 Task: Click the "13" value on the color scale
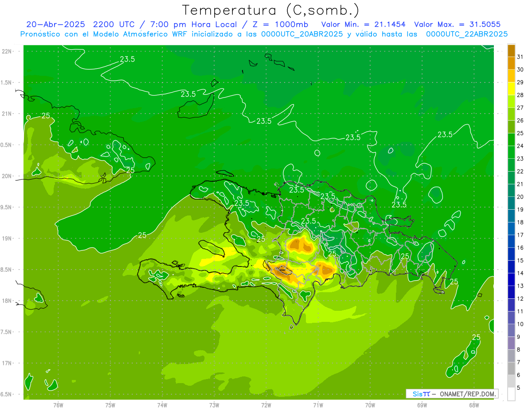pos(520,286)
